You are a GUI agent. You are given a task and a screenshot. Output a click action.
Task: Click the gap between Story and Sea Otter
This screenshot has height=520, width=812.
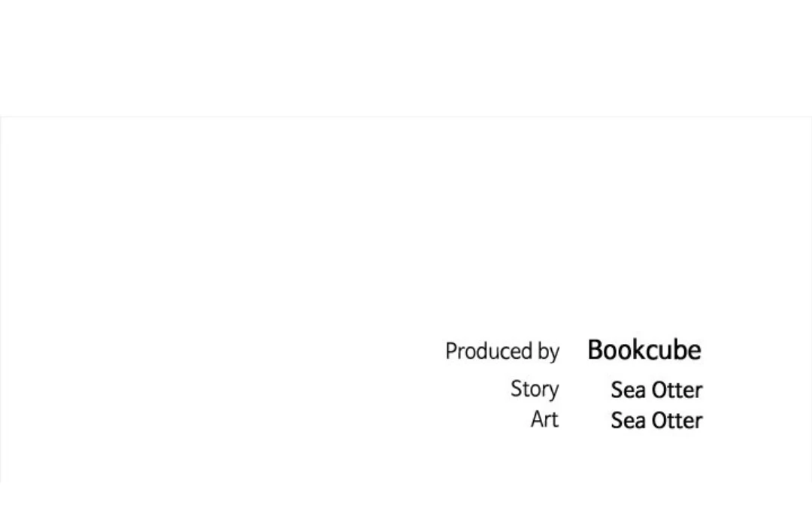[x=585, y=390]
